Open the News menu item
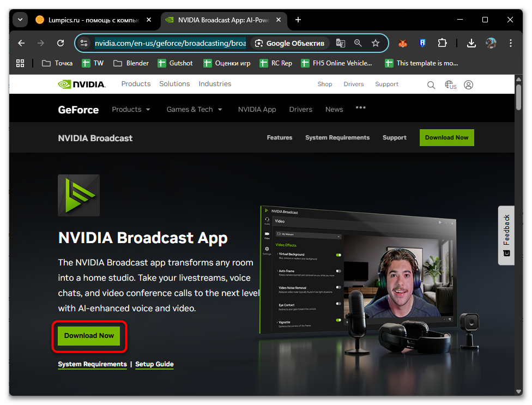532x405 pixels. (x=334, y=110)
